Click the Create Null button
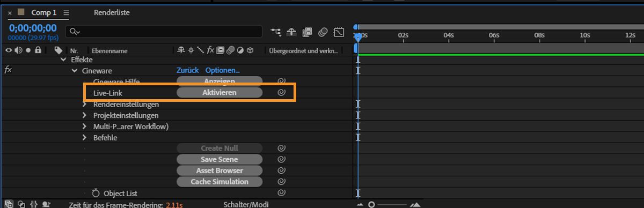This screenshot has width=644, height=208. pyautogui.click(x=219, y=148)
